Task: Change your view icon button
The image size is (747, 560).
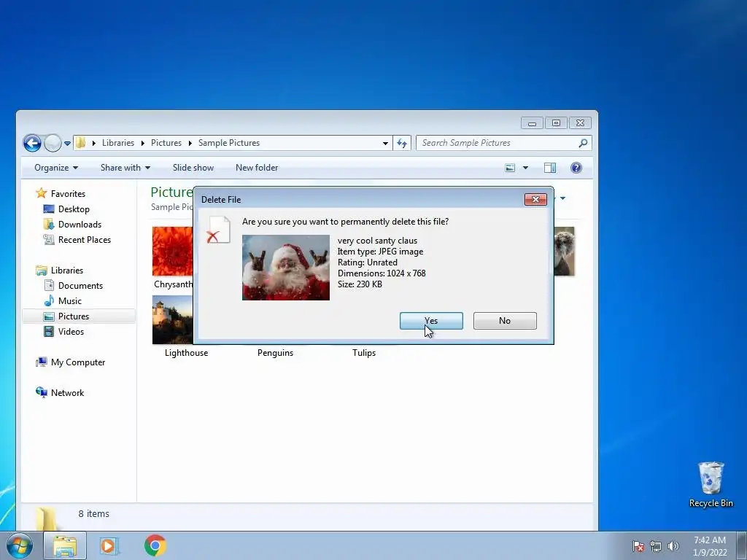Action: [x=510, y=168]
